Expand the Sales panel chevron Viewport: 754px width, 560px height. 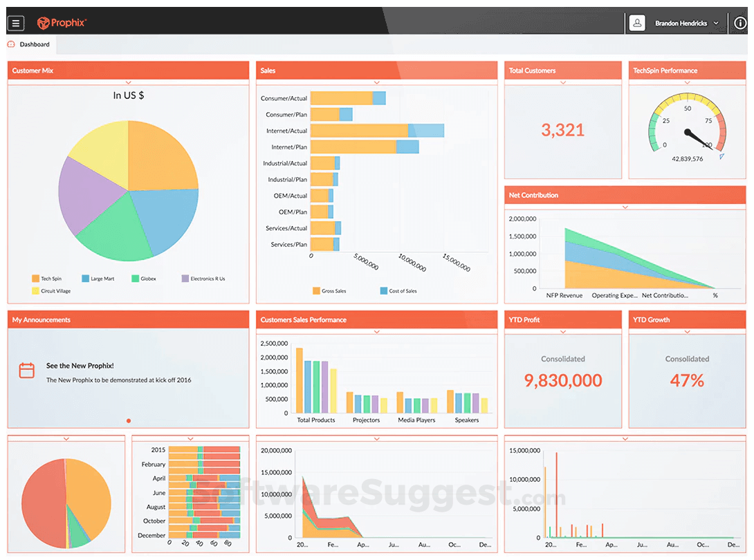[x=376, y=82]
